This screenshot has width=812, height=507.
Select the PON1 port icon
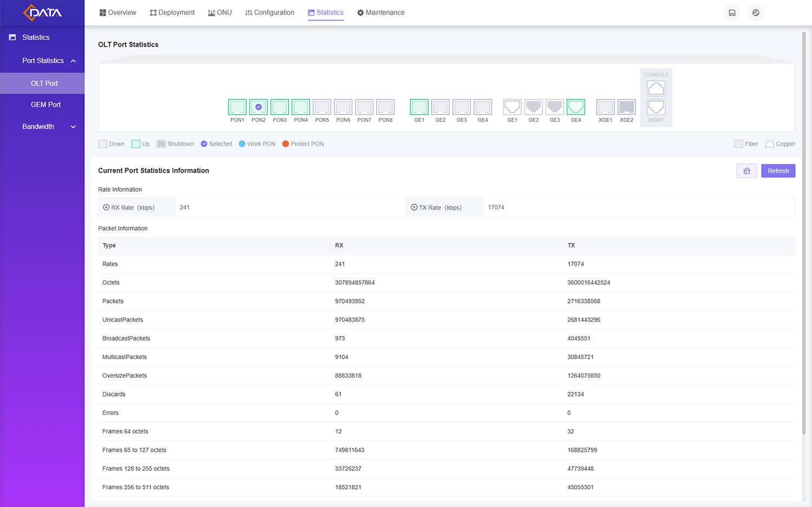click(x=237, y=107)
